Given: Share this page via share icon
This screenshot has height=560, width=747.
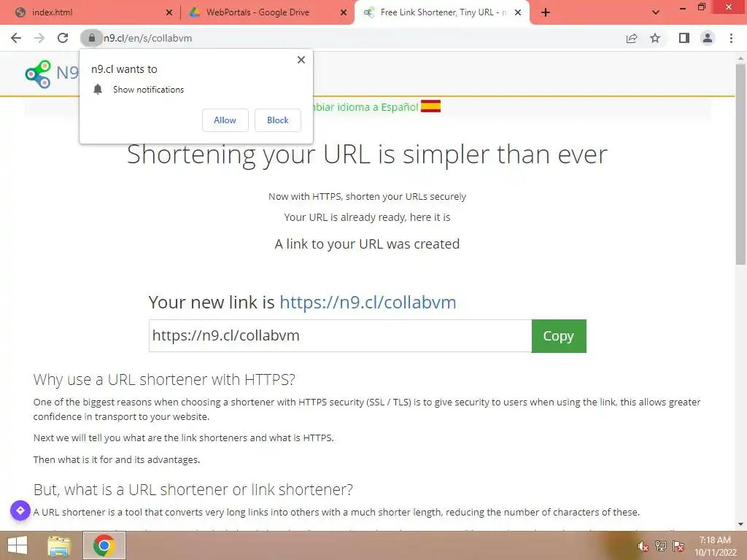Looking at the screenshot, I should pyautogui.click(x=632, y=38).
